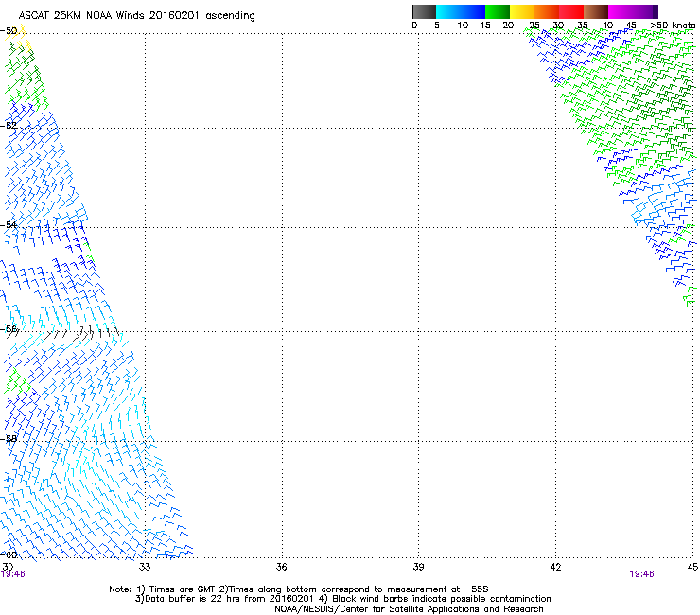Click the "ASCAT 25KM NOAA Winds 20160201 ascending" title

(136, 16)
